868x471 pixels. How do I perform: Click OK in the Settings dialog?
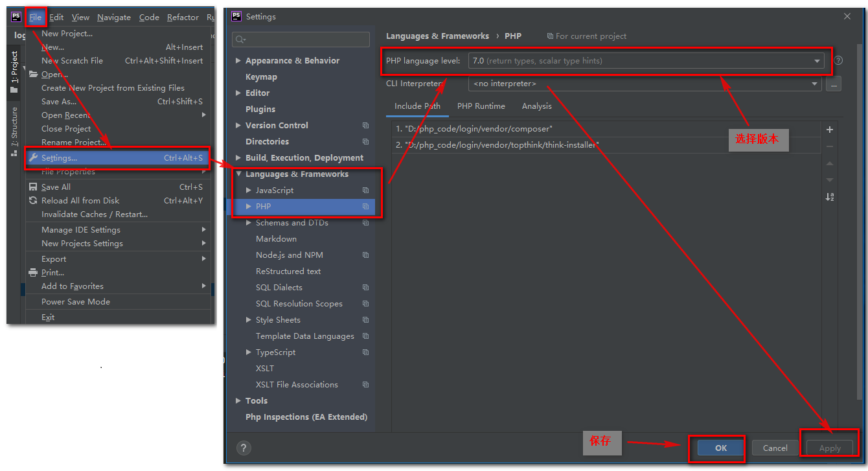[x=721, y=448]
